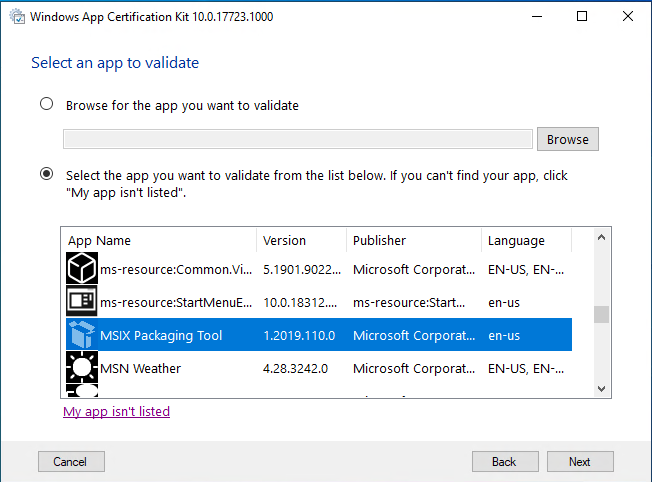The width and height of the screenshot is (652, 482).
Task: Click the scroll down arrow in app list
Action: (x=601, y=389)
